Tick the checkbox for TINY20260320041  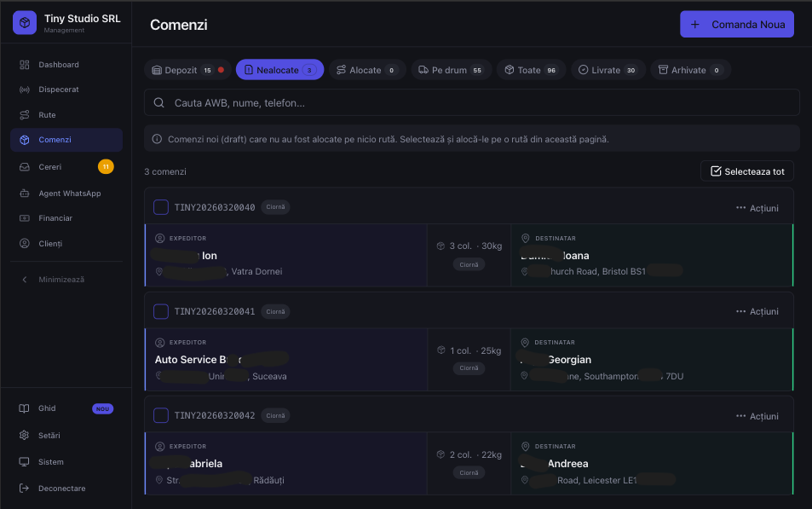point(160,310)
